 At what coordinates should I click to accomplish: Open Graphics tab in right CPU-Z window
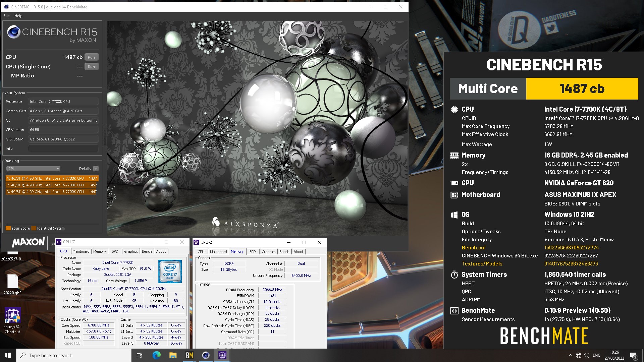(x=269, y=252)
